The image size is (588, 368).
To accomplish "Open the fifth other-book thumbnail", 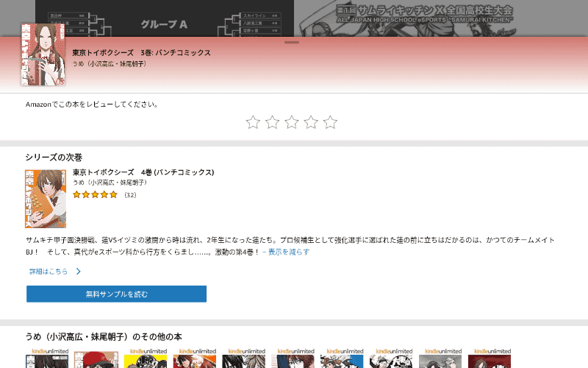I will (x=244, y=358).
